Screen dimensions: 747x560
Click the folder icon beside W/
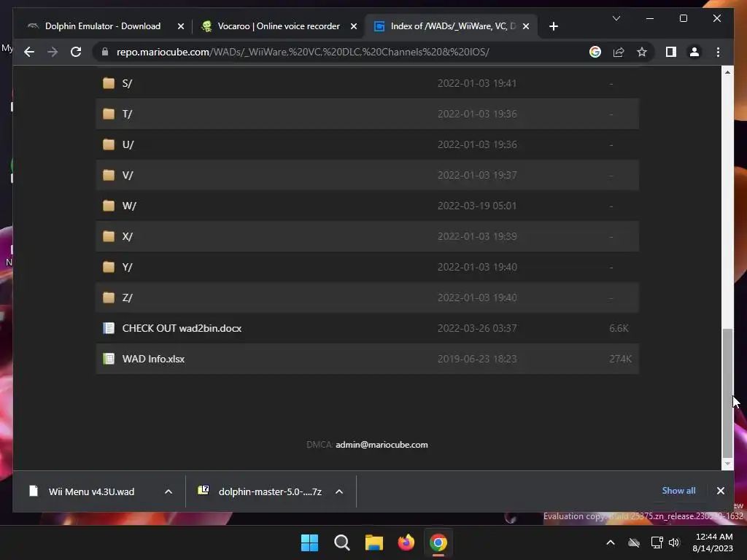109,206
